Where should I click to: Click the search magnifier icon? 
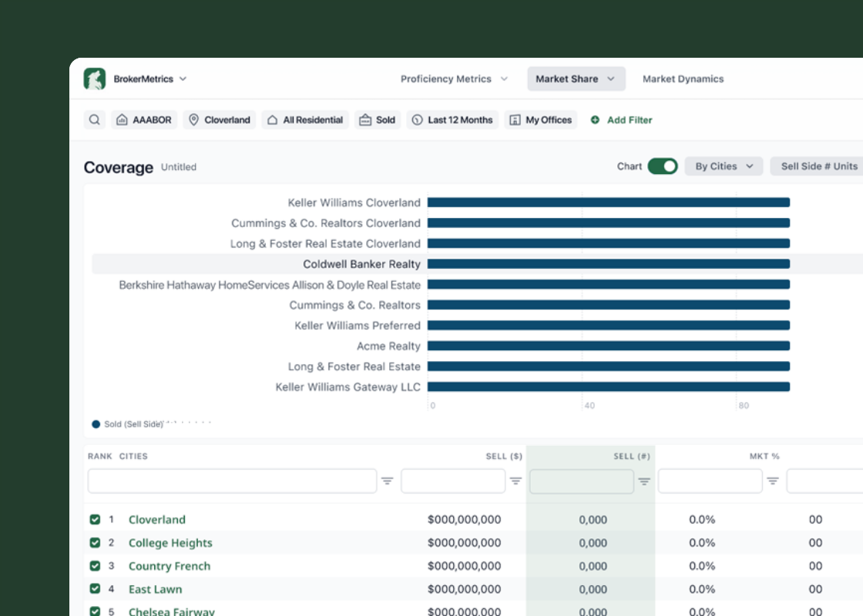click(95, 120)
